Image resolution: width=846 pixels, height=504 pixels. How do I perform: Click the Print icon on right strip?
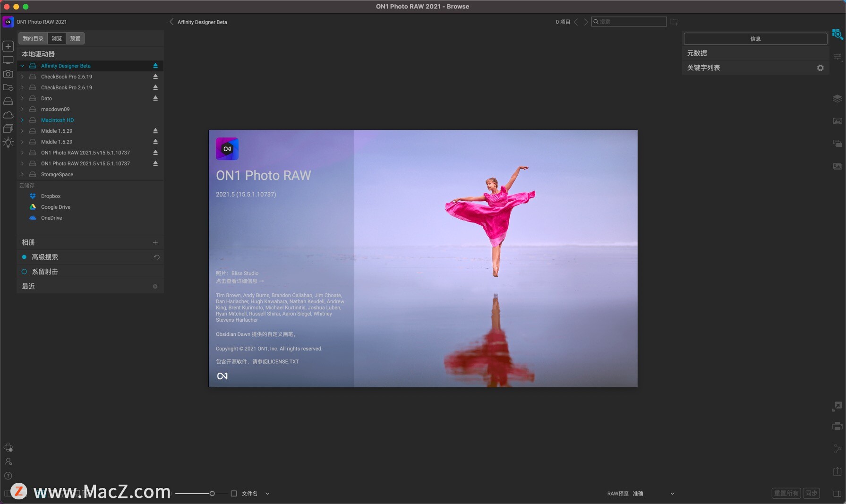click(x=837, y=427)
